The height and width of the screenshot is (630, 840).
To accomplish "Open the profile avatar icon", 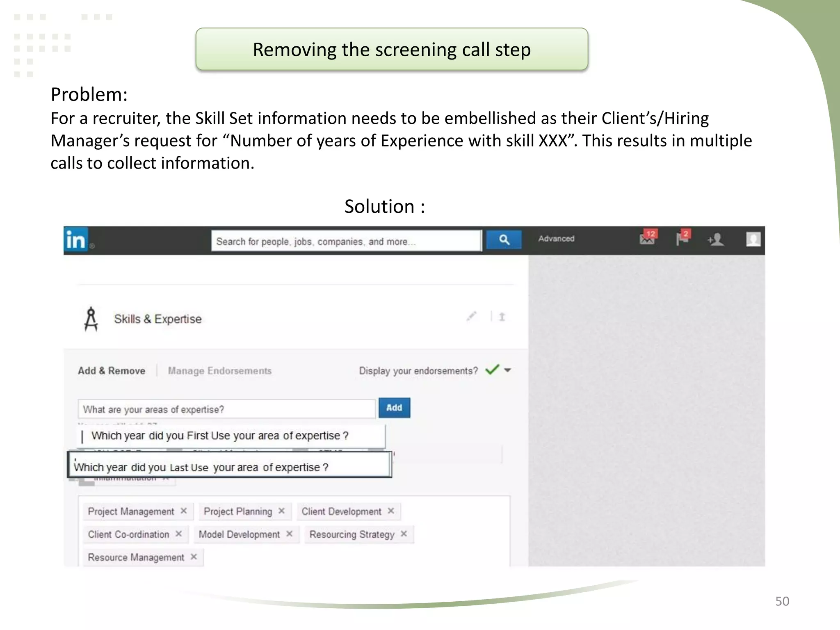I will (x=753, y=239).
